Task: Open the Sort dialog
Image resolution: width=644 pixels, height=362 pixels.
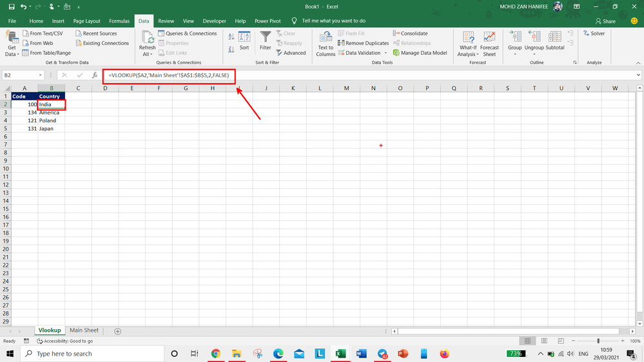Action: pyautogui.click(x=244, y=41)
